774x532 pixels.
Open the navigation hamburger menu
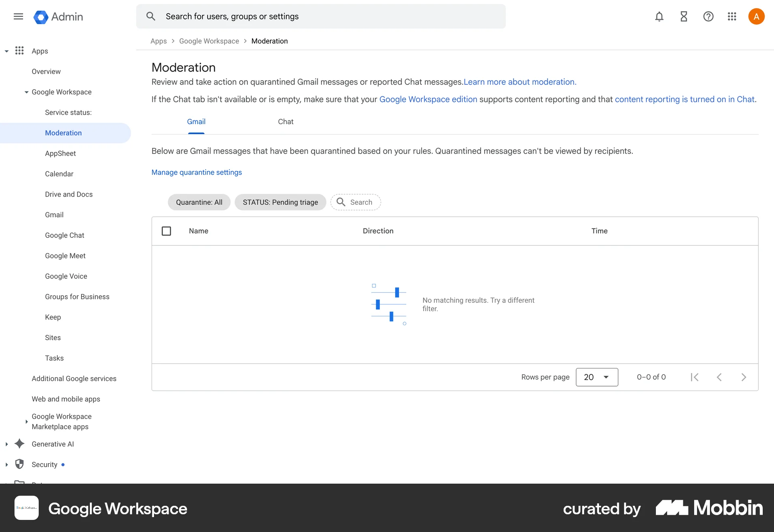pos(18,17)
